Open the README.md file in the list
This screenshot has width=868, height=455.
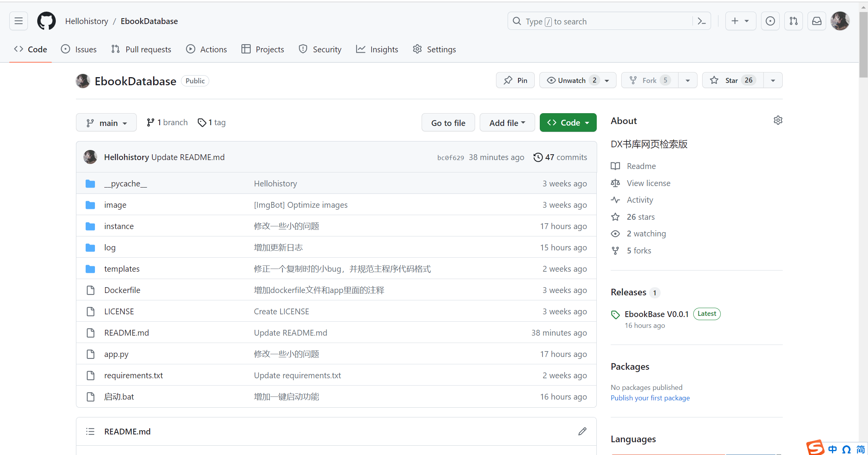pyautogui.click(x=126, y=333)
